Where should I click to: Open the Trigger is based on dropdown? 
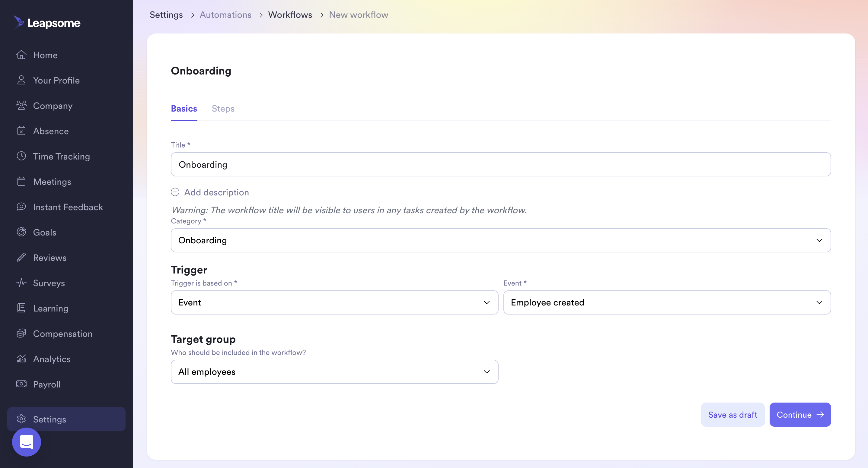[334, 302]
